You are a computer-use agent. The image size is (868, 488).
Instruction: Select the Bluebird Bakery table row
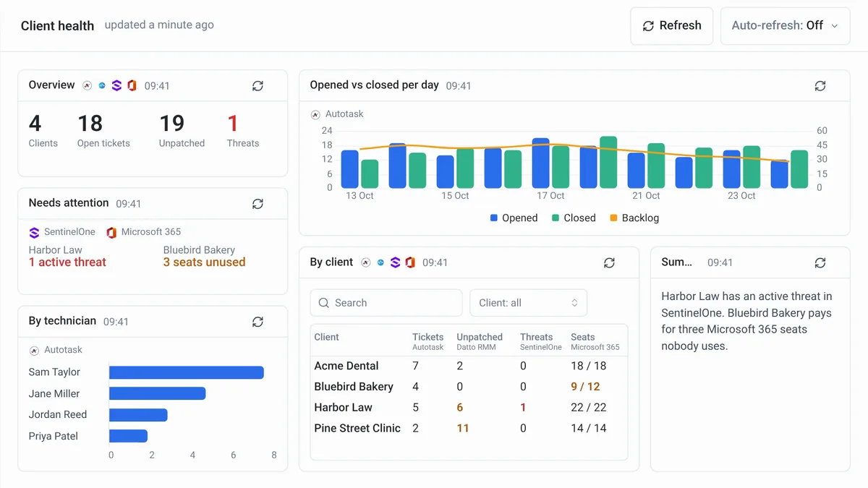click(469, 387)
